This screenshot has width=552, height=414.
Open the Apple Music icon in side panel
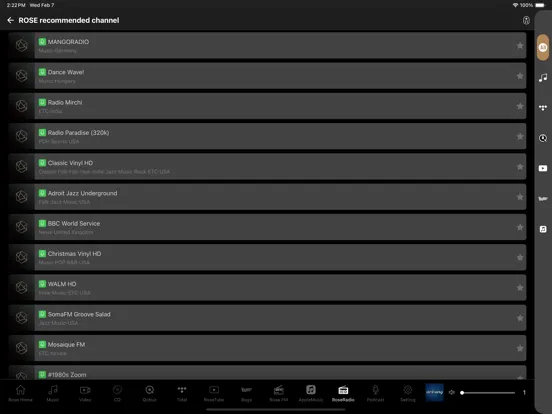[x=543, y=229]
